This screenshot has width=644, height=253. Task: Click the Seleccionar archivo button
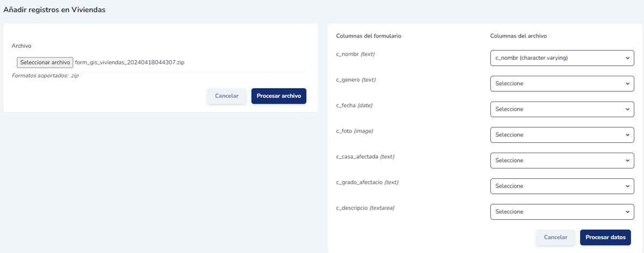45,62
